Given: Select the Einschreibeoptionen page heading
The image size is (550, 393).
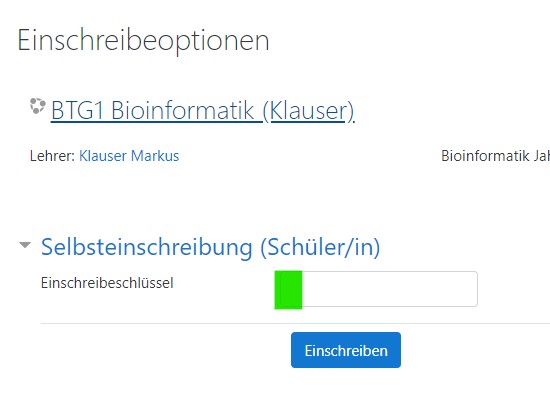Looking at the screenshot, I should pos(143,41).
